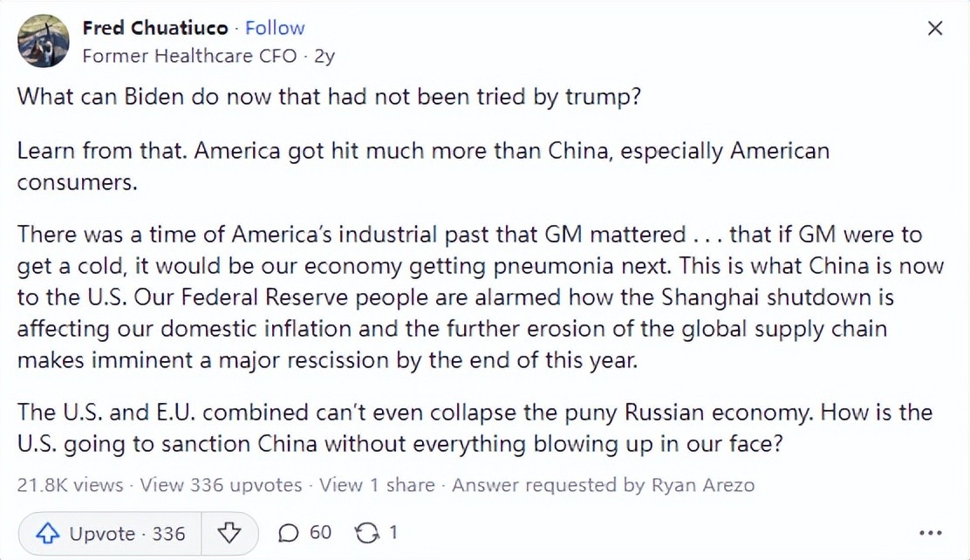Click the '2y' answer timestamp

coord(324,56)
